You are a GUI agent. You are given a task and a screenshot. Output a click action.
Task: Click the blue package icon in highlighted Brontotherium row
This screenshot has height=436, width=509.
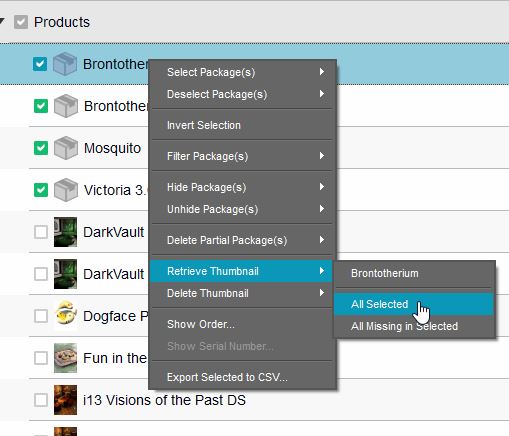point(65,64)
